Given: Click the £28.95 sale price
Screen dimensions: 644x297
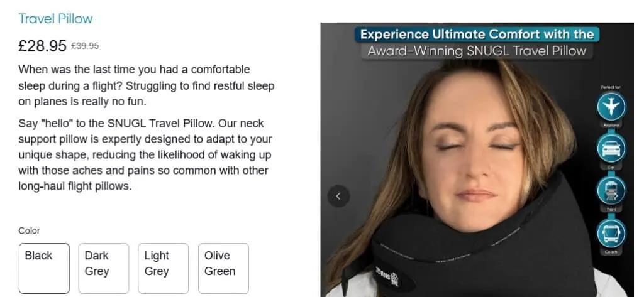Looking at the screenshot, I should click(42, 46).
